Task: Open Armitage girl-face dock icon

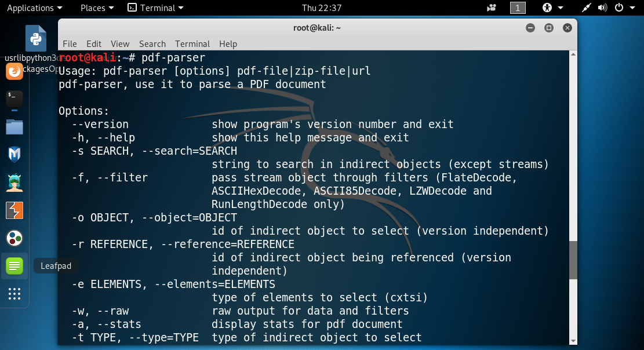Action: tap(14, 183)
